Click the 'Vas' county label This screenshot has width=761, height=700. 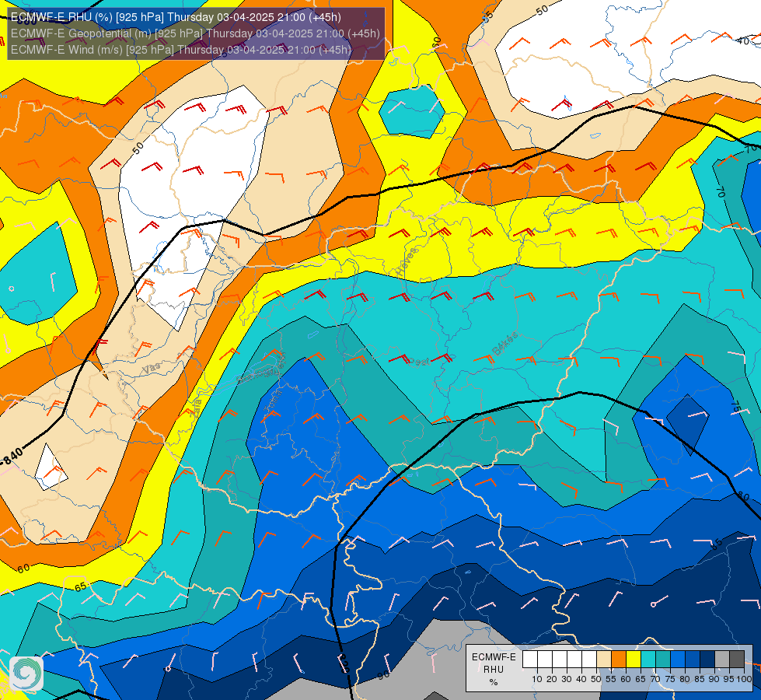pyautogui.click(x=152, y=369)
